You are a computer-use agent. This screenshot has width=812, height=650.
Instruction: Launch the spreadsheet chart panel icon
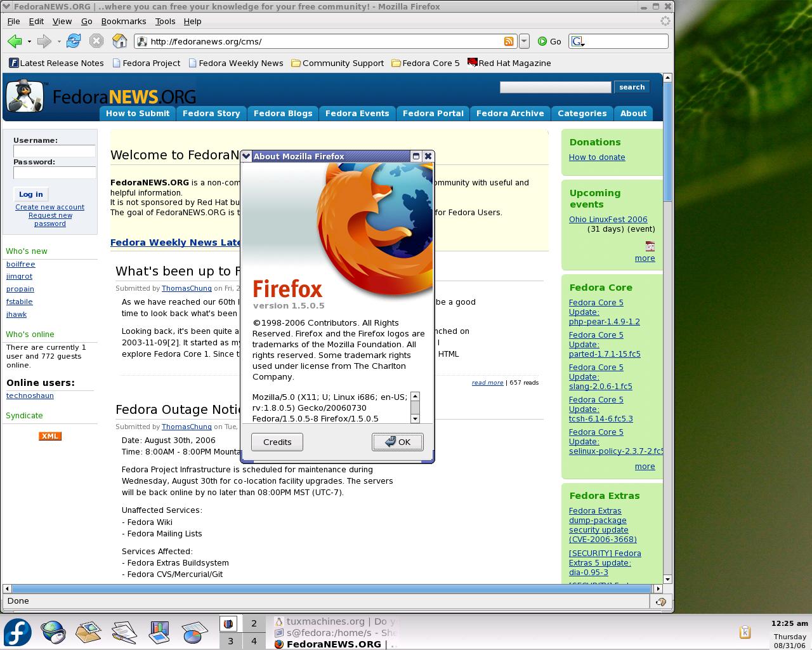[x=195, y=633]
